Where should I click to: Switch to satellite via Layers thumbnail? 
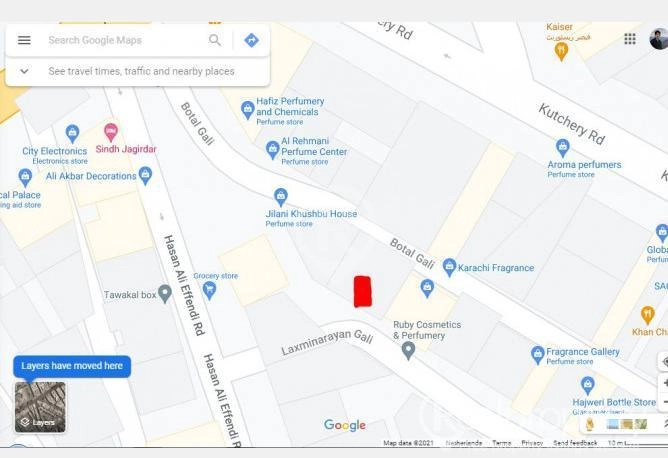(x=40, y=407)
